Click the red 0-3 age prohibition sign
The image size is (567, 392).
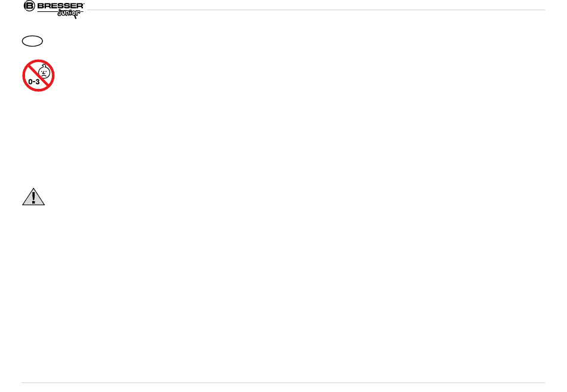coord(39,75)
